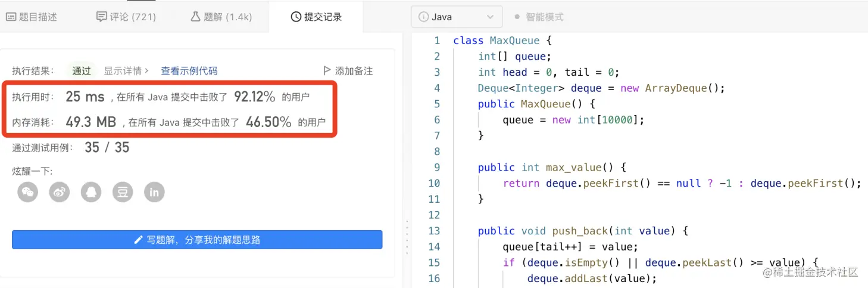Share result via QQ icon
The width and height of the screenshot is (868, 288).
point(91,192)
